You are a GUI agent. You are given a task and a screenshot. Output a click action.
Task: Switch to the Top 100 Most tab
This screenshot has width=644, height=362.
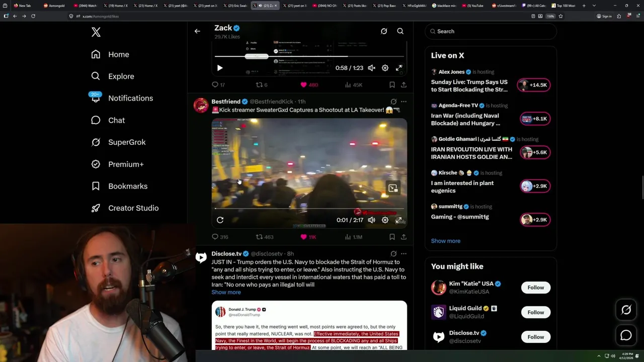[x=563, y=6]
